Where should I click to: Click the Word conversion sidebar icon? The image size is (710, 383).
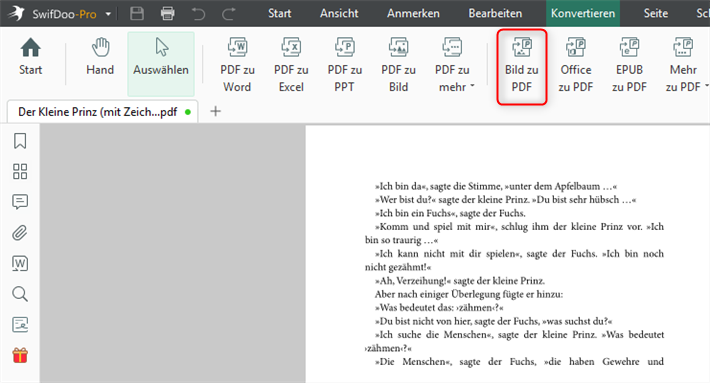pos(20,263)
